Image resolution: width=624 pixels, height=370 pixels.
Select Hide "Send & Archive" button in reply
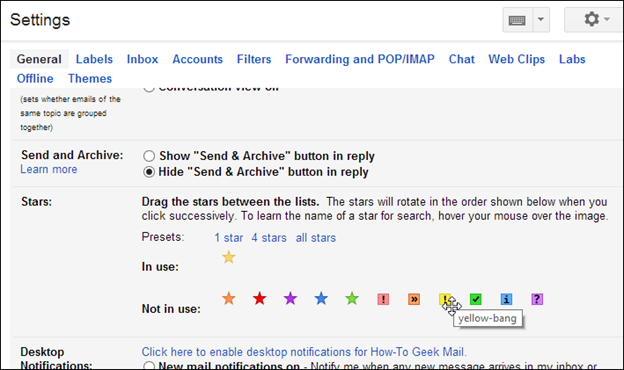(149, 172)
